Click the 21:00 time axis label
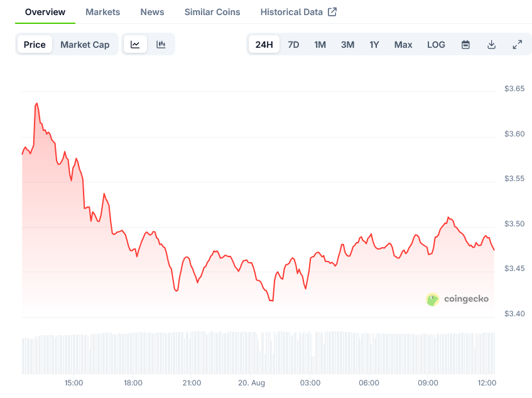Screen dimensions: 532x398 click(192, 383)
